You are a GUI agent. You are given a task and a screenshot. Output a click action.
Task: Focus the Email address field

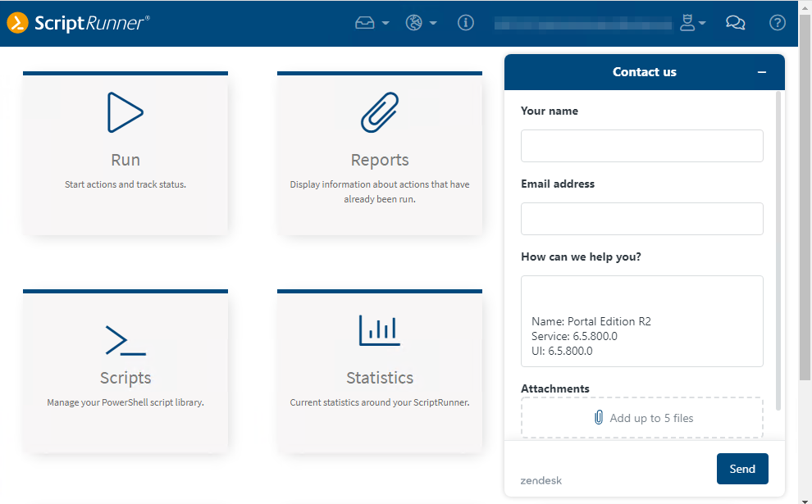pos(641,219)
